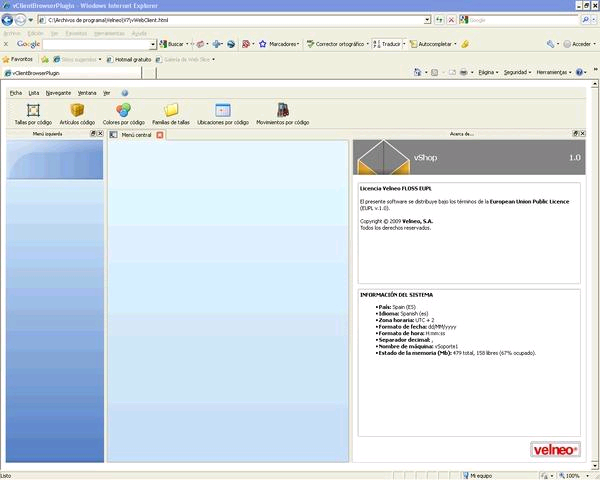Open the Ventana menu
The image size is (600, 480).
point(87,93)
